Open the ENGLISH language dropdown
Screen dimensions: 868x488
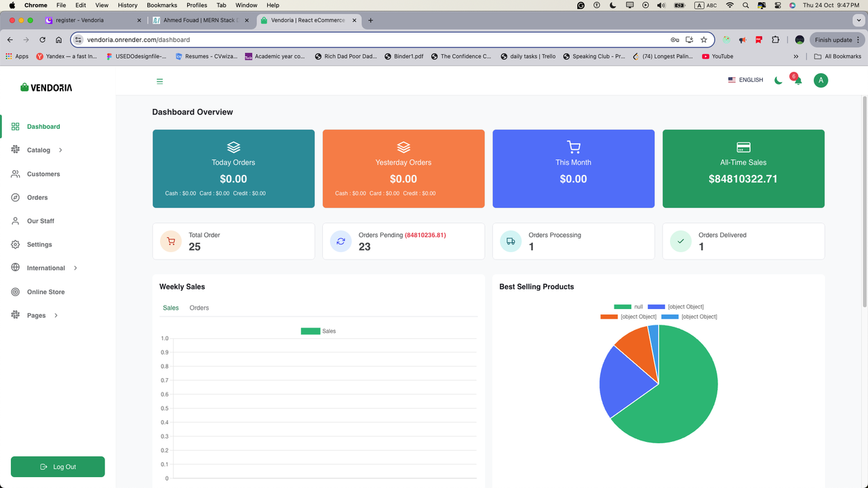coord(745,80)
